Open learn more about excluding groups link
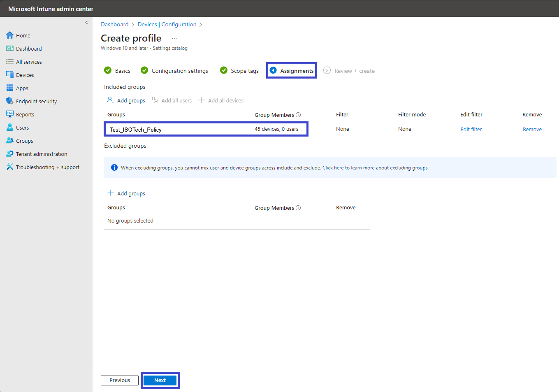This screenshot has height=392, width=559. pos(376,168)
